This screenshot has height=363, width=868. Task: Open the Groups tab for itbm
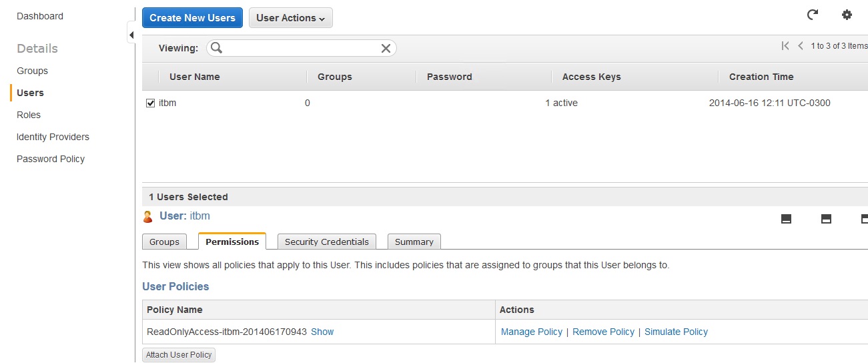pos(164,242)
